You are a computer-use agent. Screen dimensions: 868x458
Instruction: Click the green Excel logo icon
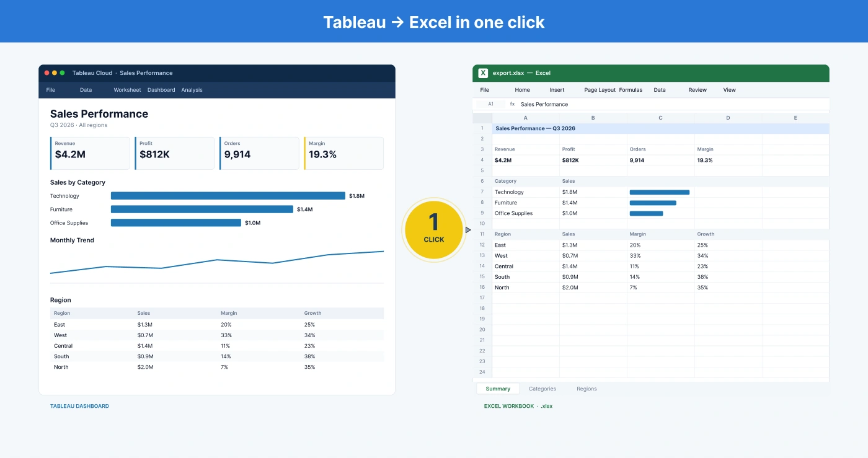point(483,73)
